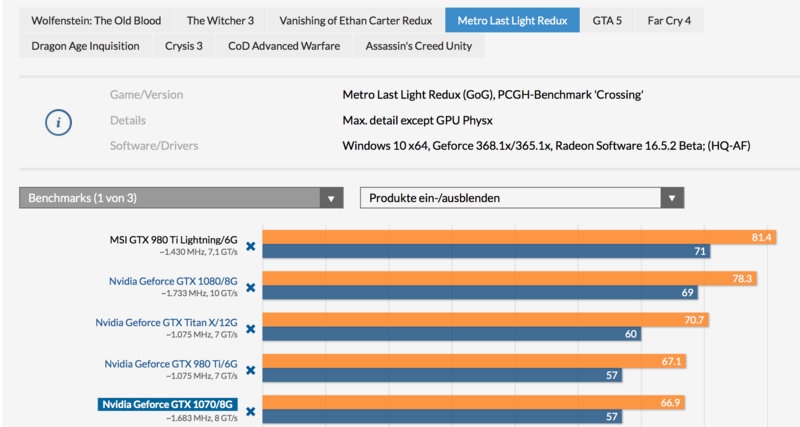
Task: Click highlighted Nvidia Geforce GTX 1070/8G label
Action: [168, 405]
